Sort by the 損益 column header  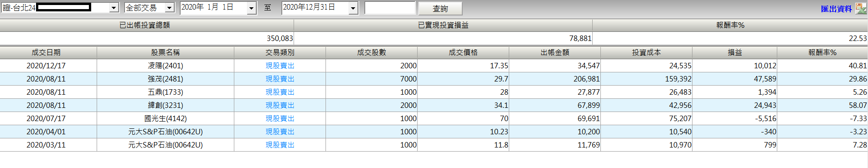click(734, 52)
